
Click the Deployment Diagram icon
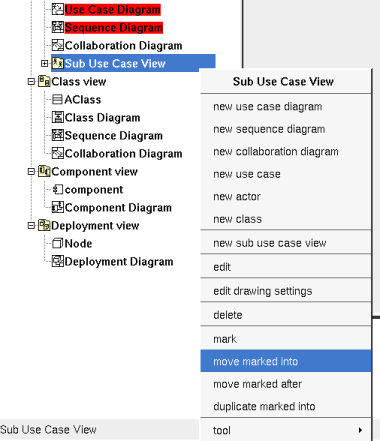click(58, 261)
